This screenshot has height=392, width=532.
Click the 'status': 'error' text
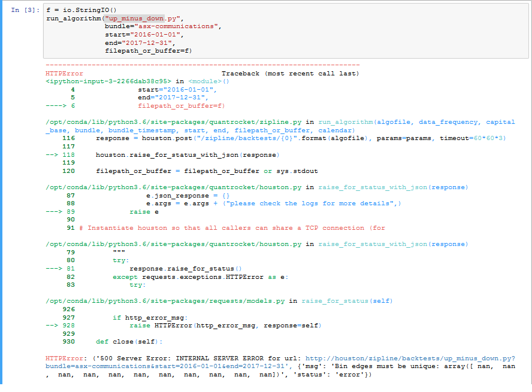coord(331,375)
